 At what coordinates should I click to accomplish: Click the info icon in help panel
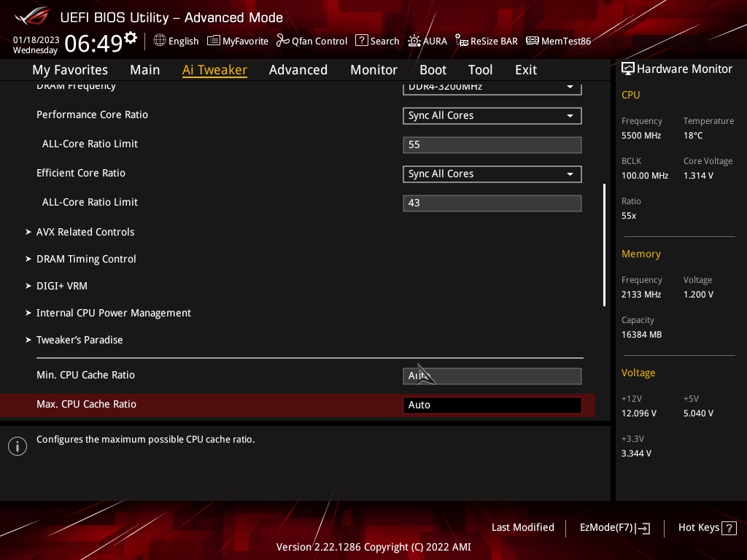click(x=18, y=446)
